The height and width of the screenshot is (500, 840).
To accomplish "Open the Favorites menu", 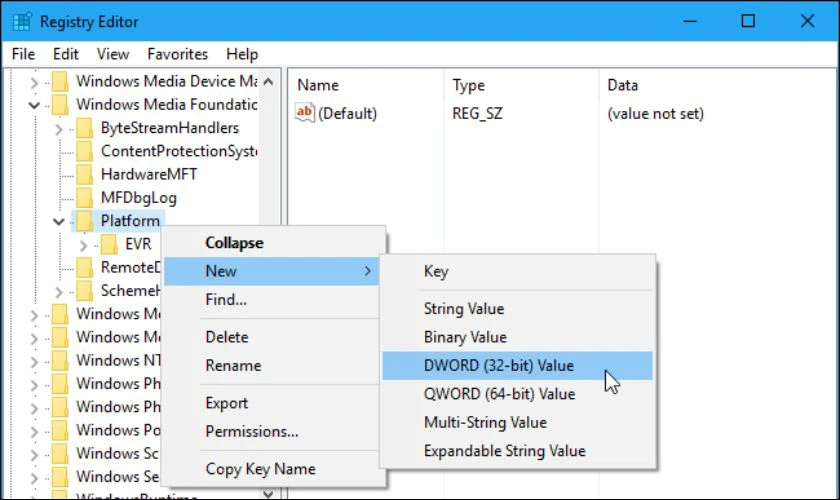I will tap(178, 54).
